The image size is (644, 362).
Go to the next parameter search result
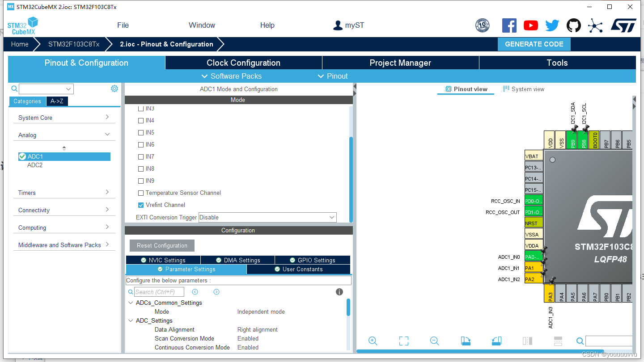coord(216,292)
